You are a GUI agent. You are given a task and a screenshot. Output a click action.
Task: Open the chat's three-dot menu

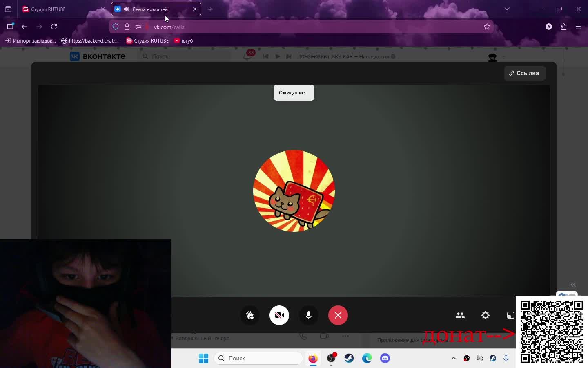click(x=345, y=336)
